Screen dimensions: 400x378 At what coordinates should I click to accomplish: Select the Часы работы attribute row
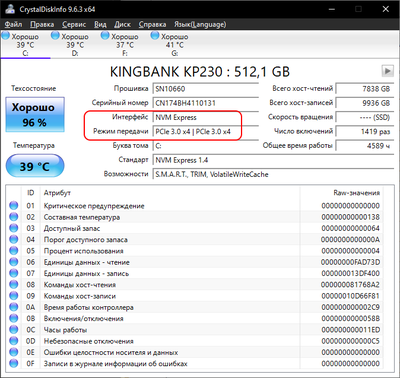pyautogui.click(x=194, y=330)
